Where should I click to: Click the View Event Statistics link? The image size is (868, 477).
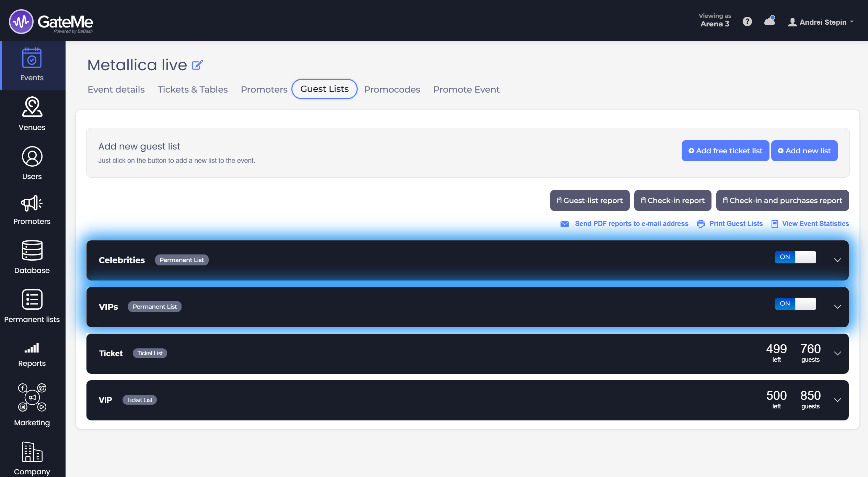815,224
